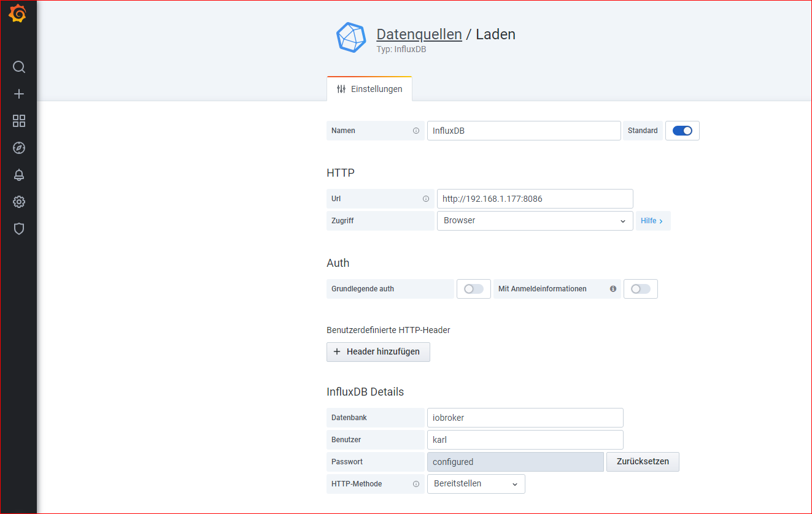This screenshot has height=514, width=812.
Task: Show info tooltip beside Url
Action: coord(426,199)
